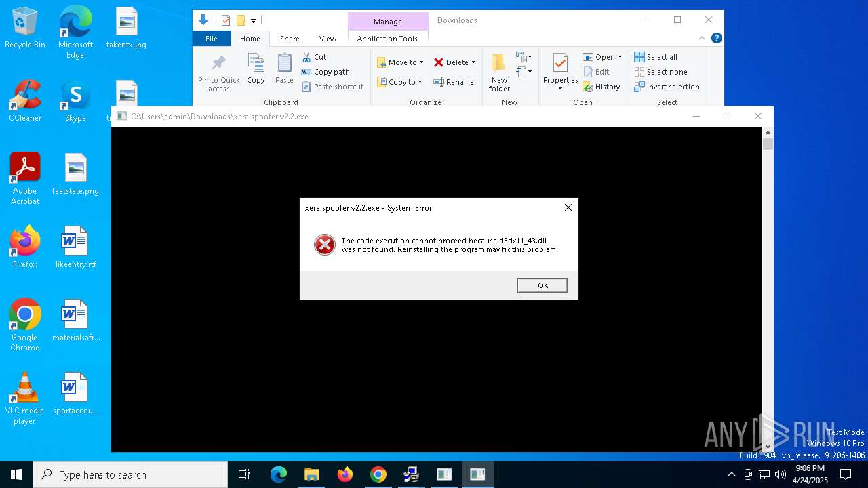Open the Microsoft Edge desktop shortcut
The height and width of the screenshot is (488, 868).
pos(75,33)
